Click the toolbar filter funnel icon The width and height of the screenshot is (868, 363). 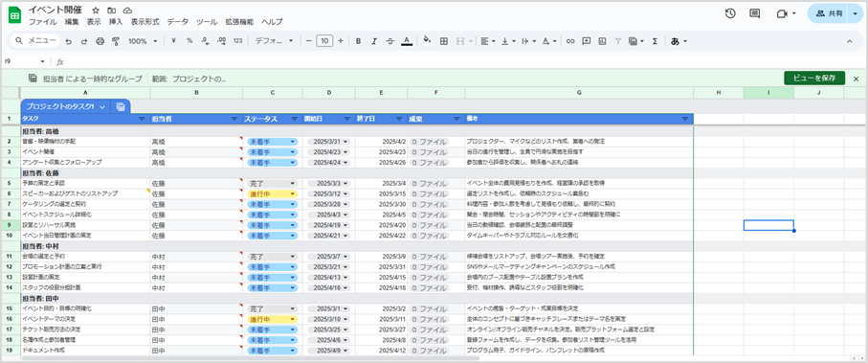[x=618, y=41]
